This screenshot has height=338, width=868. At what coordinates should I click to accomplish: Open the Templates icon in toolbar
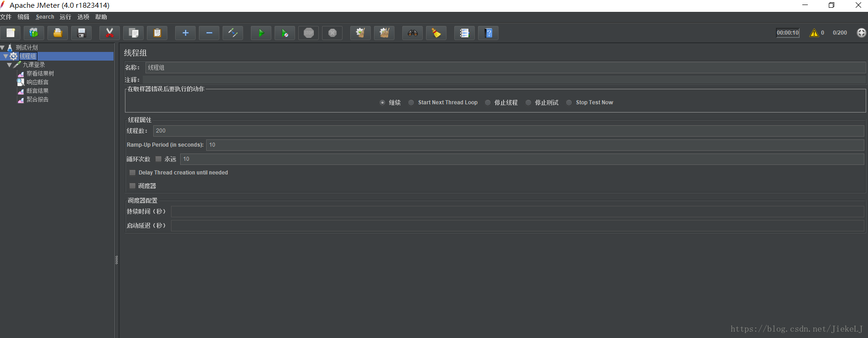click(34, 33)
